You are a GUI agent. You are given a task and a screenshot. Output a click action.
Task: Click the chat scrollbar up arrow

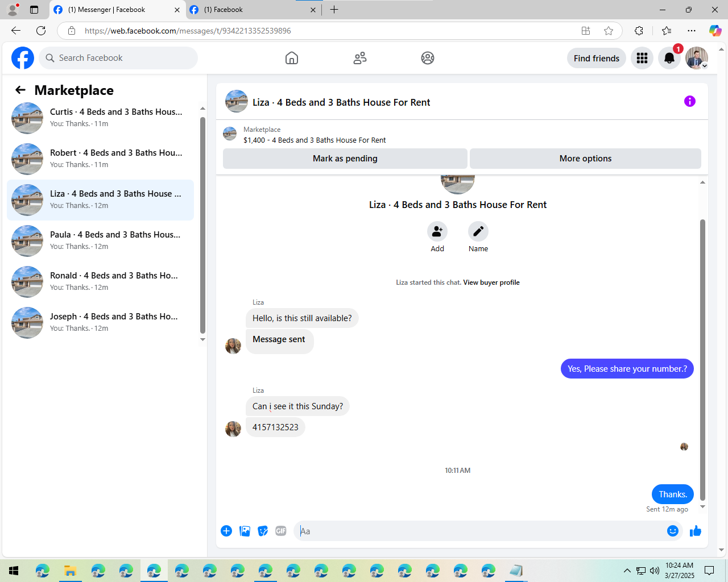[x=702, y=182]
